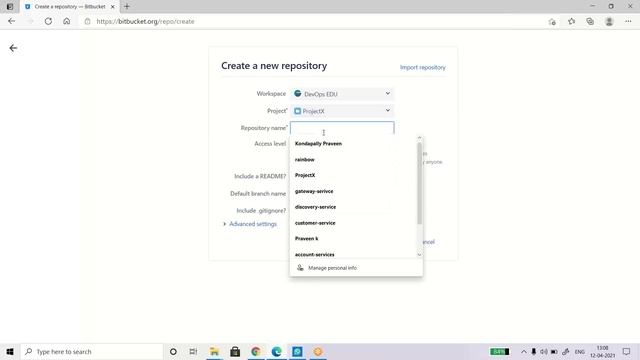Open the new tab plus button

click(127, 7)
